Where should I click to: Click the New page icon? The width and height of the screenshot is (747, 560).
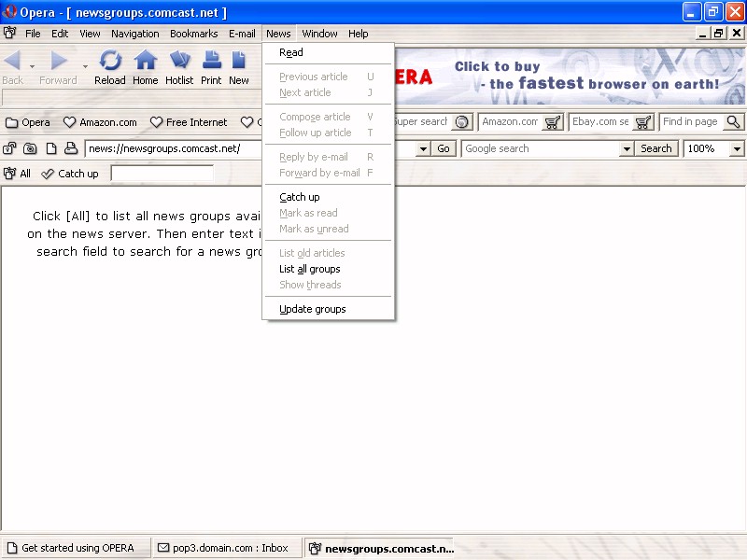(x=239, y=60)
